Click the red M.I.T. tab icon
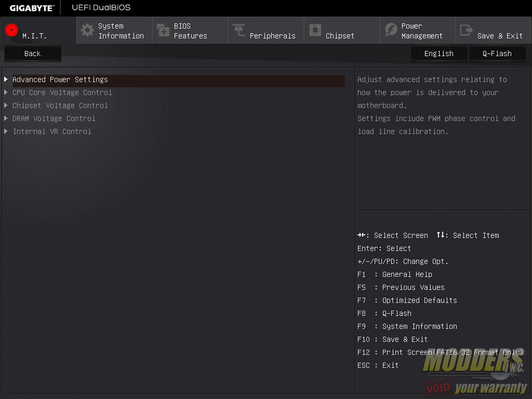532x399 pixels. (x=11, y=30)
